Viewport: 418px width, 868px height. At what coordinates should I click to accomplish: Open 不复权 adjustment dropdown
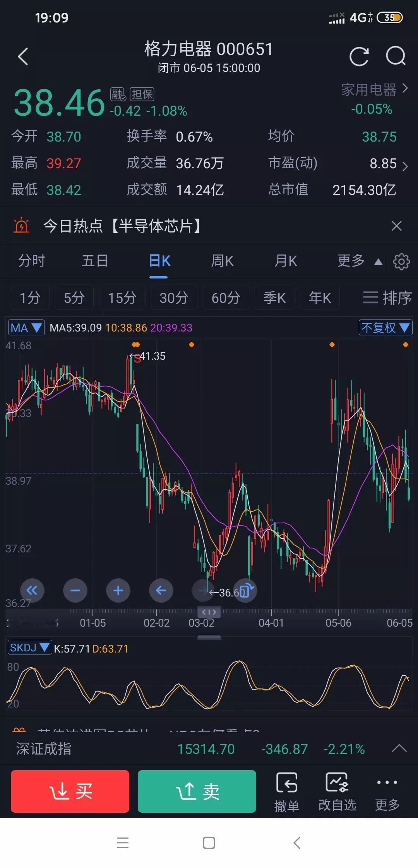pos(385,328)
